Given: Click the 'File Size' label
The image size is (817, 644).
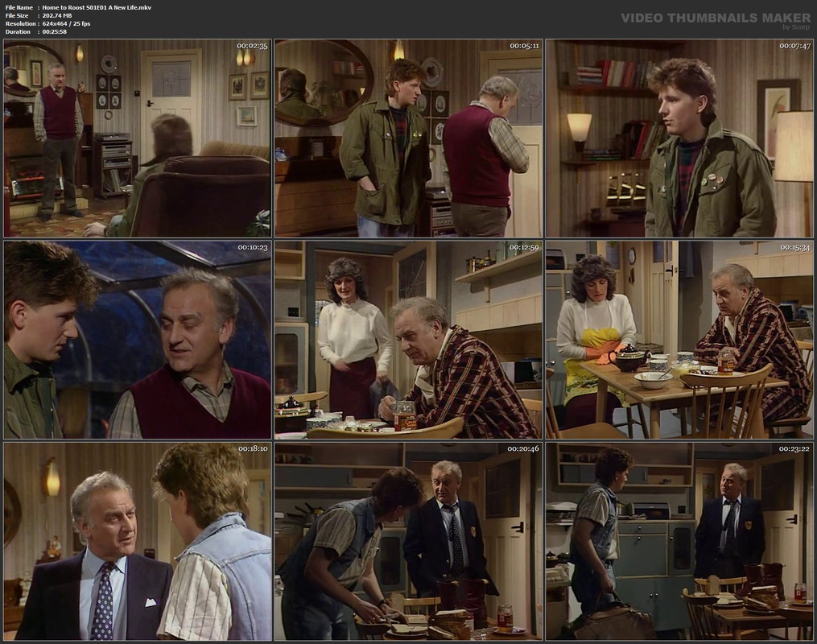Looking at the screenshot, I should (17, 15).
